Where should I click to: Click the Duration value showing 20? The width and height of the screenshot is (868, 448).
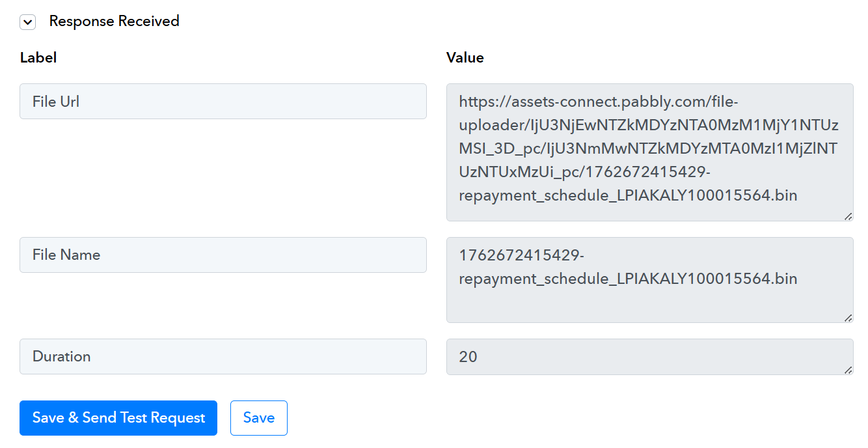tap(468, 357)
